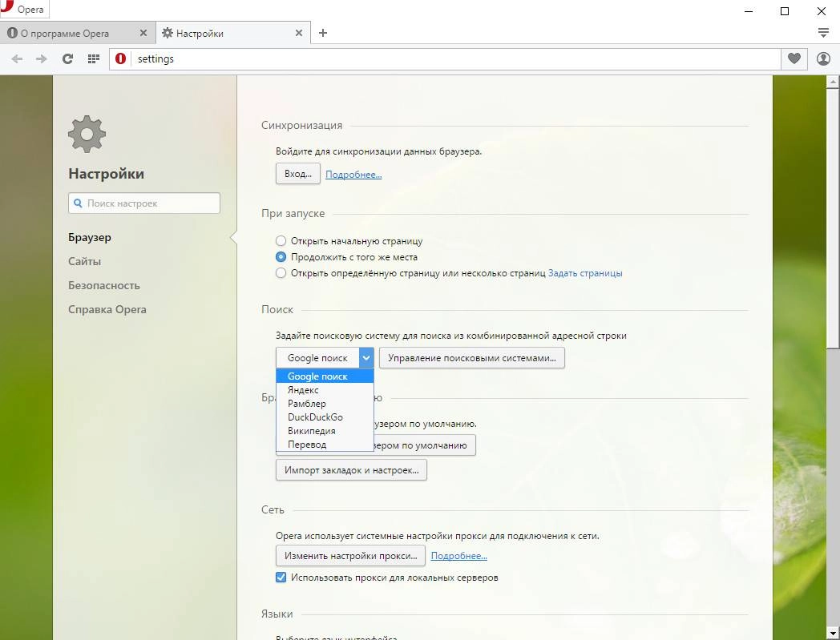The height and width of the screenshot is (640, 840).
Task: Collapse the search engine dropdown arrow
Action: click(365, 358)
